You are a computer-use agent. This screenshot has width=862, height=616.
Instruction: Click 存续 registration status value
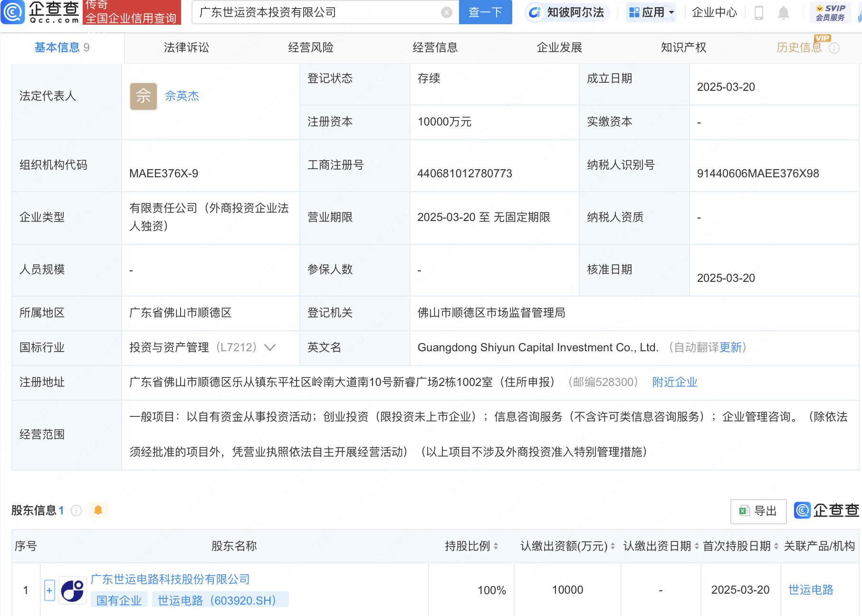pyautogui.click(x=429, y=78)
